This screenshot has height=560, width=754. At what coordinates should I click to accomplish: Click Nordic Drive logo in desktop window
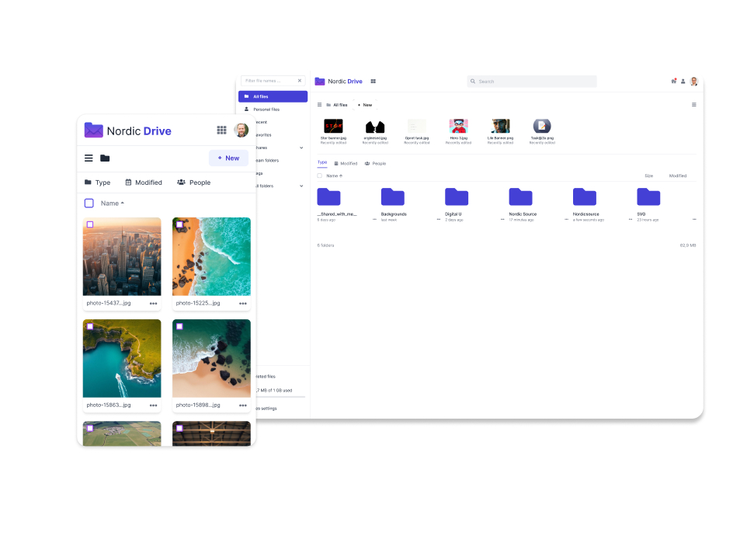tap(339, 82)
